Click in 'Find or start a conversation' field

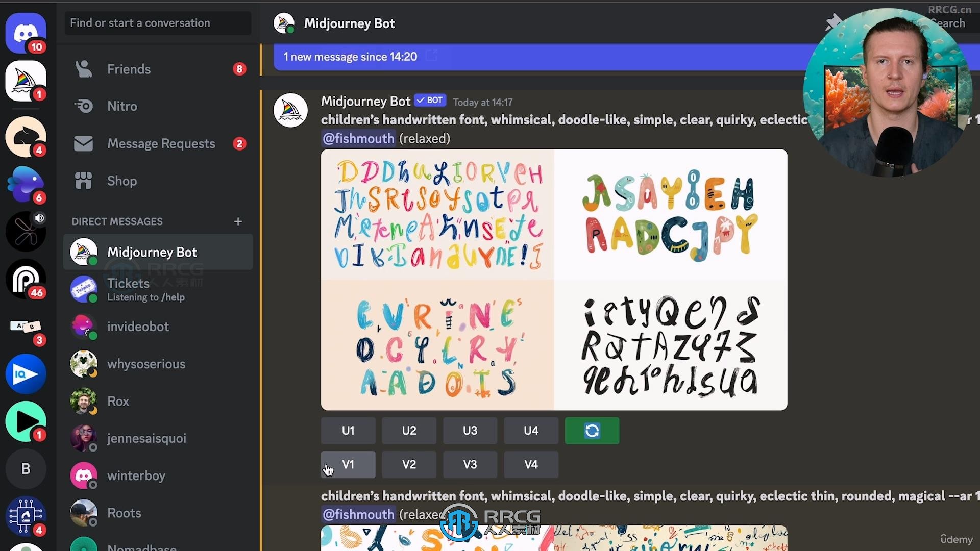coord(158,23)
